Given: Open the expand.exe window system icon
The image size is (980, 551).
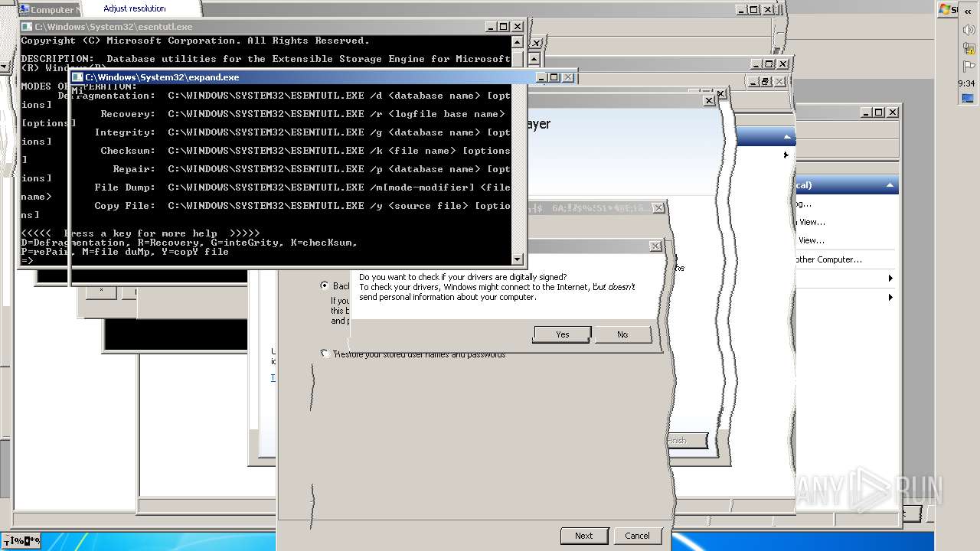Looking at the screenshot, I should point(77,77).
